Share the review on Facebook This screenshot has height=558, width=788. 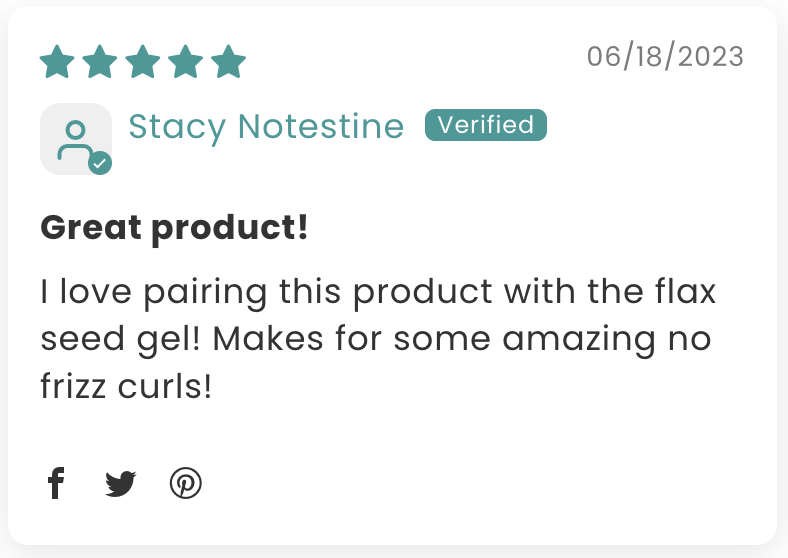[56, 483]
